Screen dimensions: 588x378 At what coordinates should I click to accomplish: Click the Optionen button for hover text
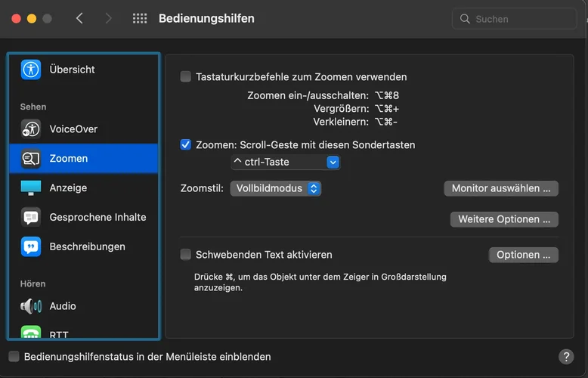(x=524, y=255)
